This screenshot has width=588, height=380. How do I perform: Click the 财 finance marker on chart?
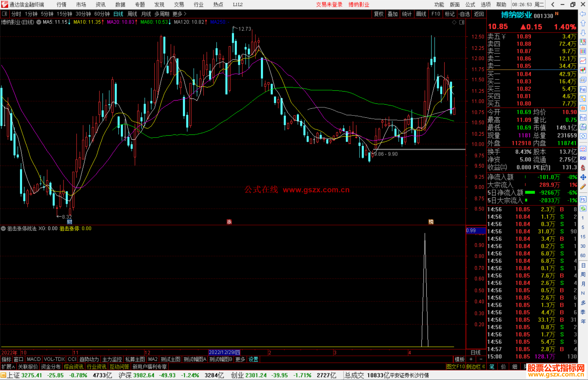pos(70,222)
